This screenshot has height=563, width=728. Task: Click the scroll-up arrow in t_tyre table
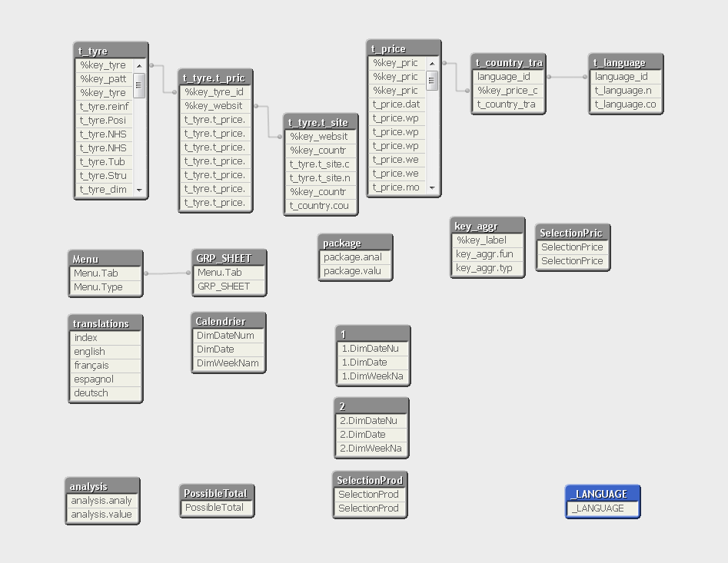point(139,66)
